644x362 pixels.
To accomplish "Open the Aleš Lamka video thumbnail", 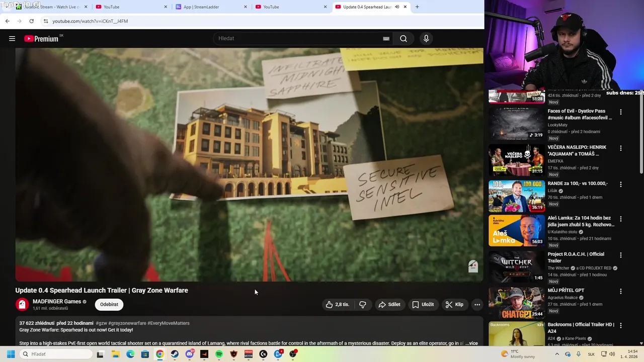I will [x=517, y=231].
